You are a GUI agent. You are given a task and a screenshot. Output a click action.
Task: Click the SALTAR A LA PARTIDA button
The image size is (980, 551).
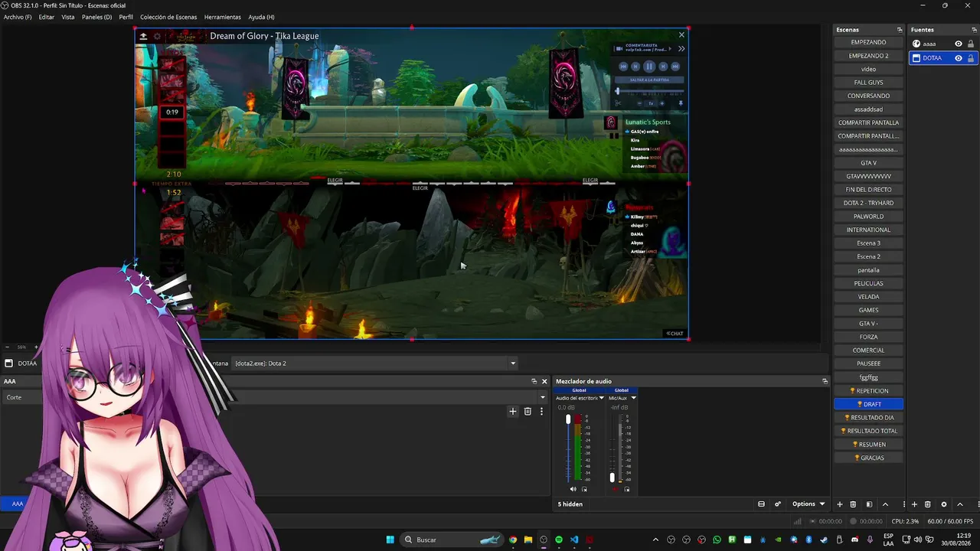pyautogui.click(x=649, y=80)
